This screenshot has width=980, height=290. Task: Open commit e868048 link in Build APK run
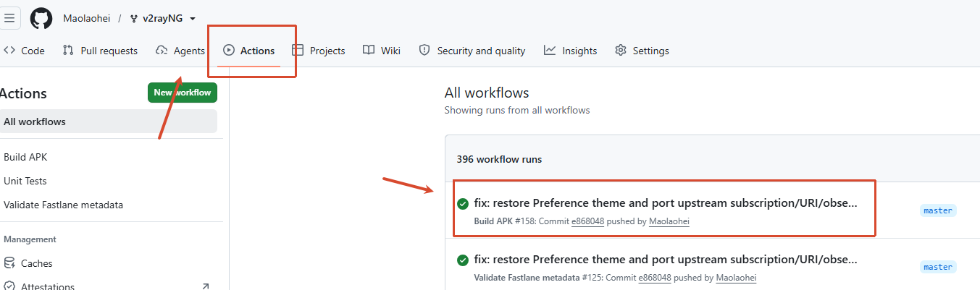click(x=587, y=221)
